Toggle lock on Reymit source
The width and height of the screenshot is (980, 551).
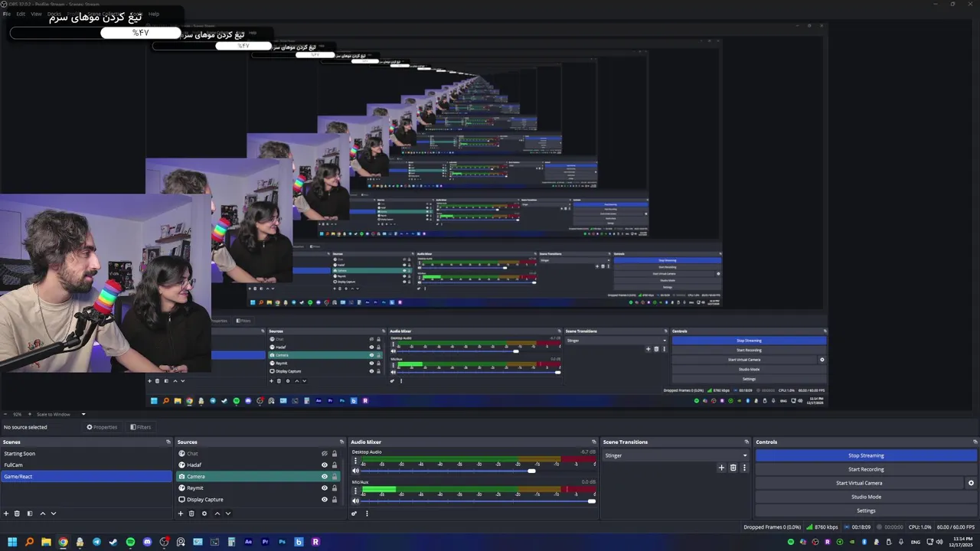(335, 488)
